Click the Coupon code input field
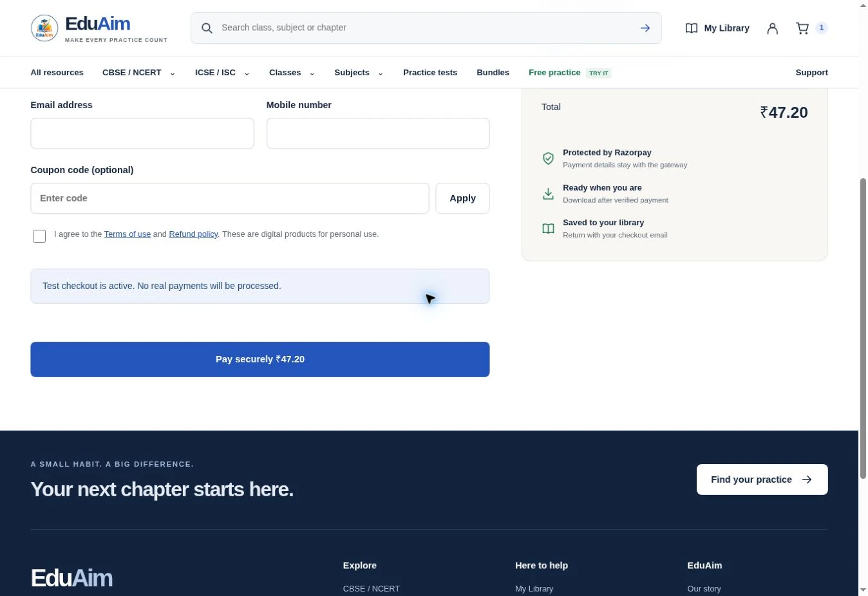The image size is (868, 596). click(x=230, y=198)
